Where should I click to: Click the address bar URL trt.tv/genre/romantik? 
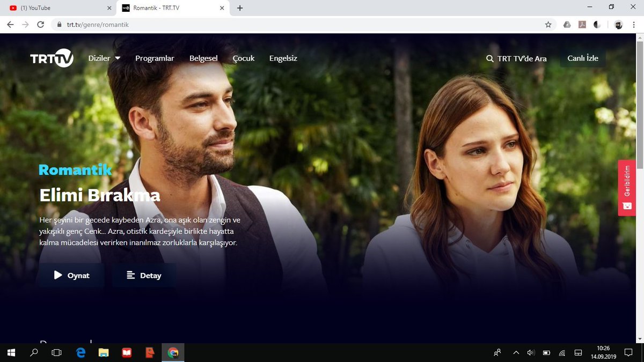tap(98, 25)
